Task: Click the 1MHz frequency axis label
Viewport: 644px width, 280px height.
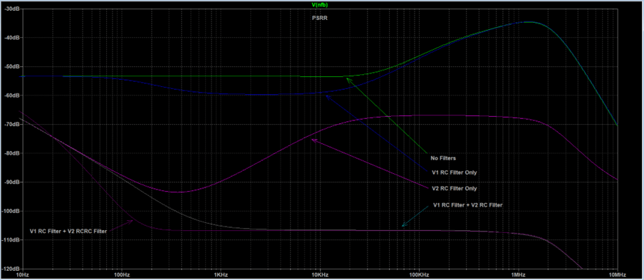Action: click(x=519, y=274)
